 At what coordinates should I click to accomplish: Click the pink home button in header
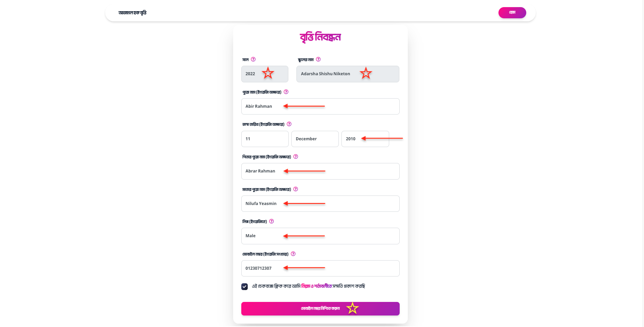click(512, 13)
